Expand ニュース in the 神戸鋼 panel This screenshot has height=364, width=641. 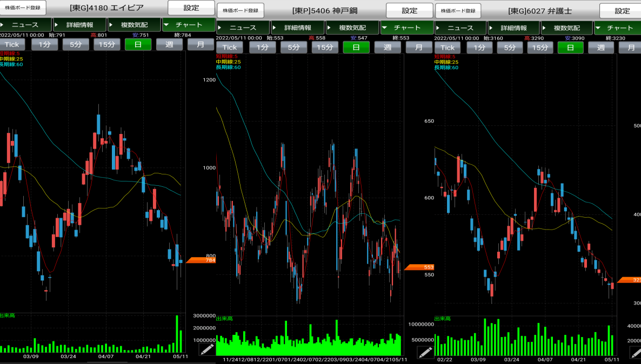tap(243, 28)
